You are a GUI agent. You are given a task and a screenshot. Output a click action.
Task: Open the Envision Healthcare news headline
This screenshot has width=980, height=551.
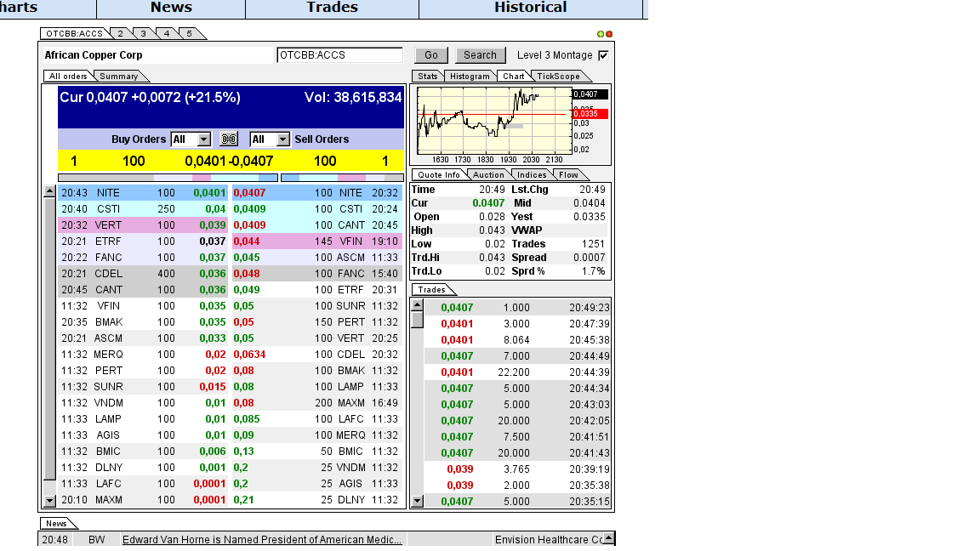tap(549, 539)
